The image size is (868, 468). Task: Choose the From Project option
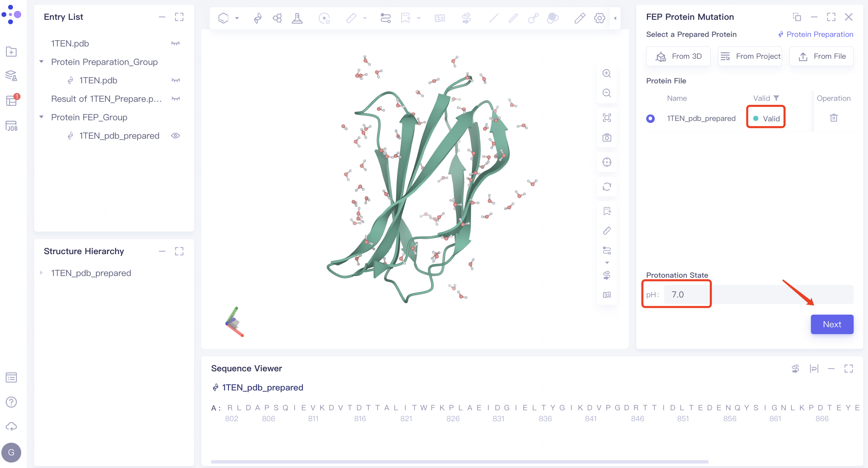click(750, 56)
